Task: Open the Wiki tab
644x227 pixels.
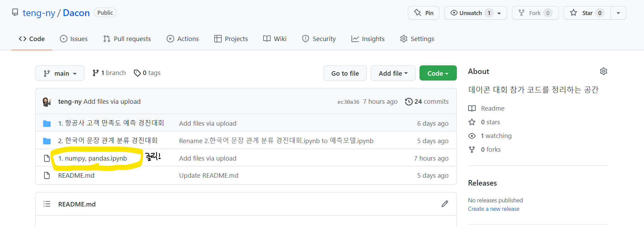Action: (x=275, y=39)
